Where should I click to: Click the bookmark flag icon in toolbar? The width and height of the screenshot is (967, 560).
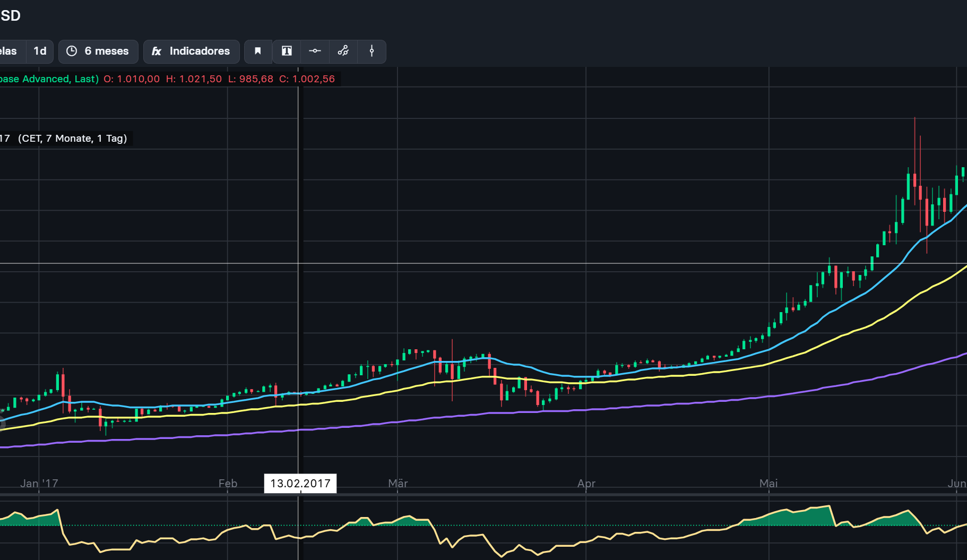[x=258, y=51]
